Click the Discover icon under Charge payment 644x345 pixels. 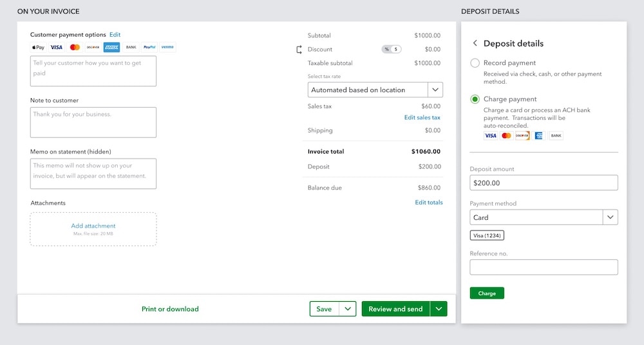(x=522, y=135)
